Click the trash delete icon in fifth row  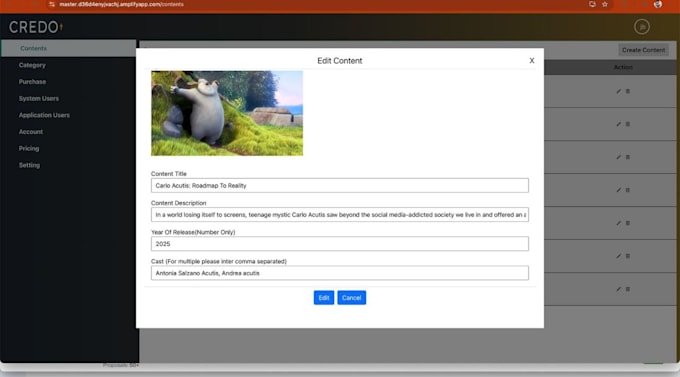pos(628,223)
